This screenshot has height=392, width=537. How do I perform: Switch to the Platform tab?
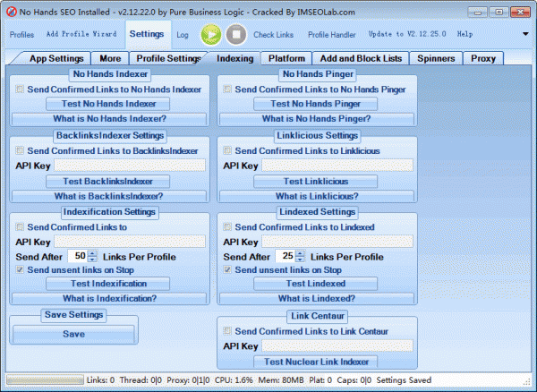pos(286,58)
